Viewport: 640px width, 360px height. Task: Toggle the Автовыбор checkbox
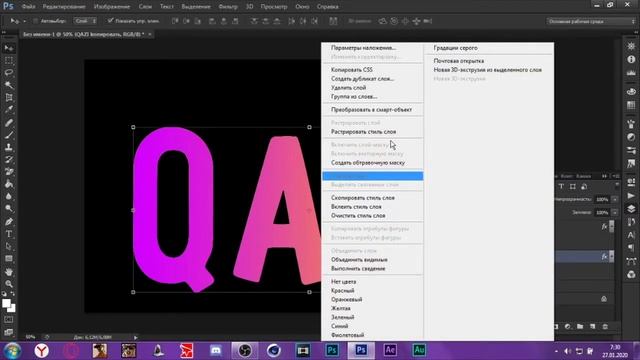coord(36,21)
